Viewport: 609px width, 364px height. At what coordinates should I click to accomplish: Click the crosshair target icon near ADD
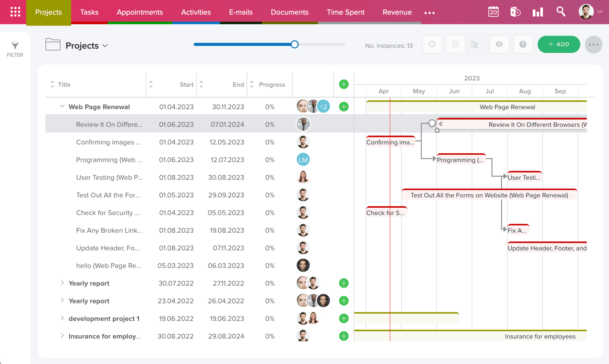click(x=432, y=44)
